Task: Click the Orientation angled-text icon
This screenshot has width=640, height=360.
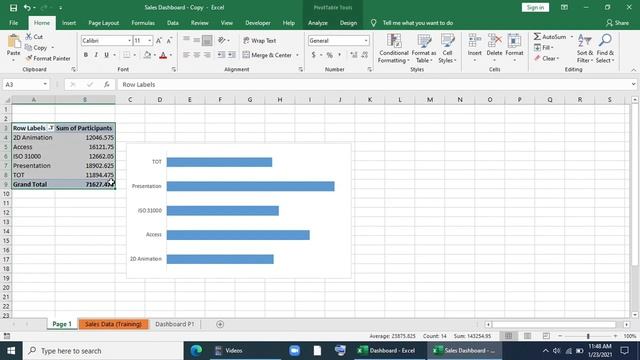Action: (222, 40)
